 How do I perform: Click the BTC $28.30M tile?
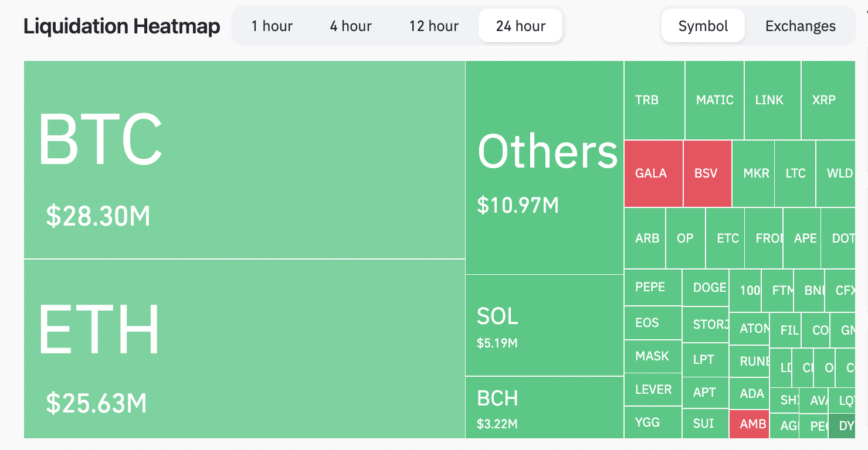[244, 159]
